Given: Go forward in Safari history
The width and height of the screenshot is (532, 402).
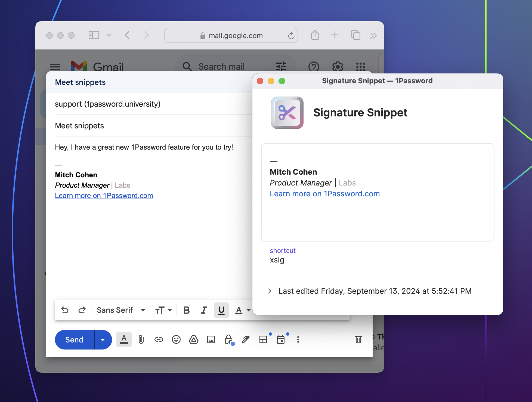Looking at the screenshot, I should pyautogui.click(x=146, y=35).
